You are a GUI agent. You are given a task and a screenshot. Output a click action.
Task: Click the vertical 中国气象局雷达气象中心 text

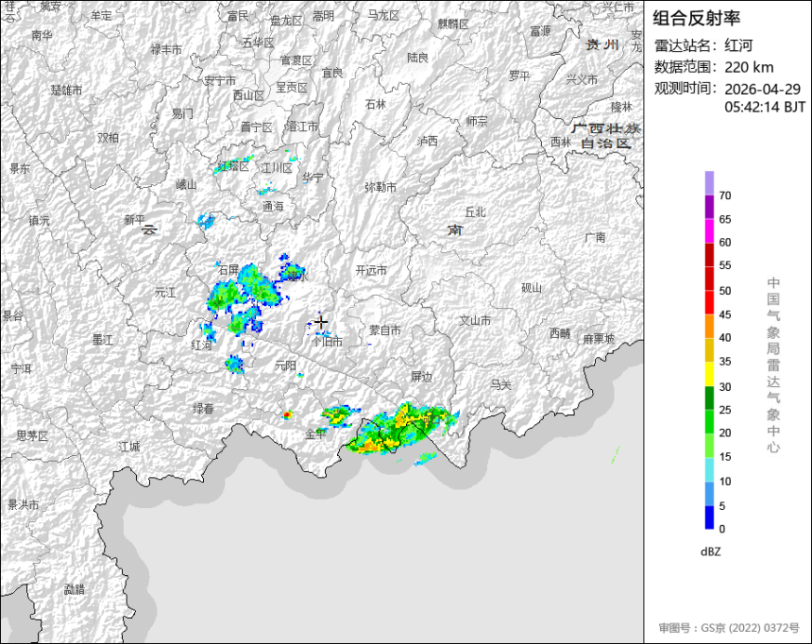(x=773, y=364)
